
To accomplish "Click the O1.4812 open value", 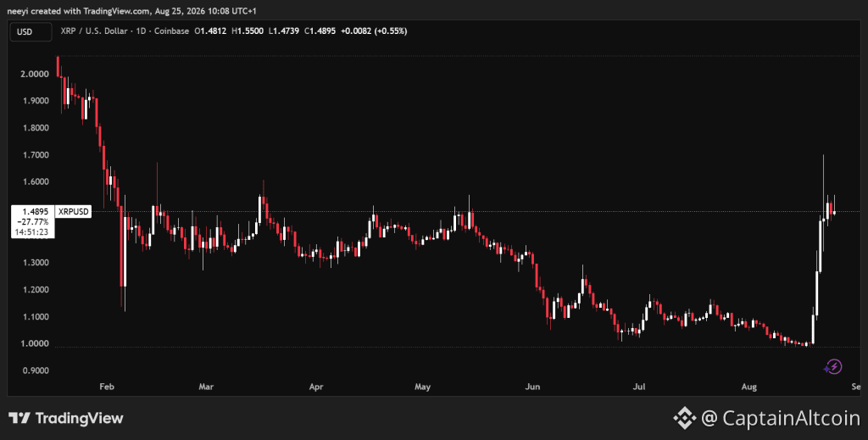I will pos(210,31).
